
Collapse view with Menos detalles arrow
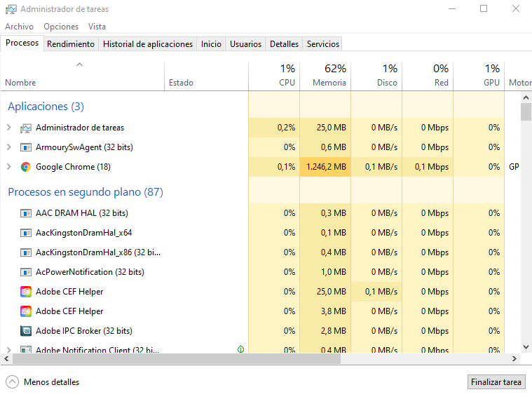coord(12,382)
